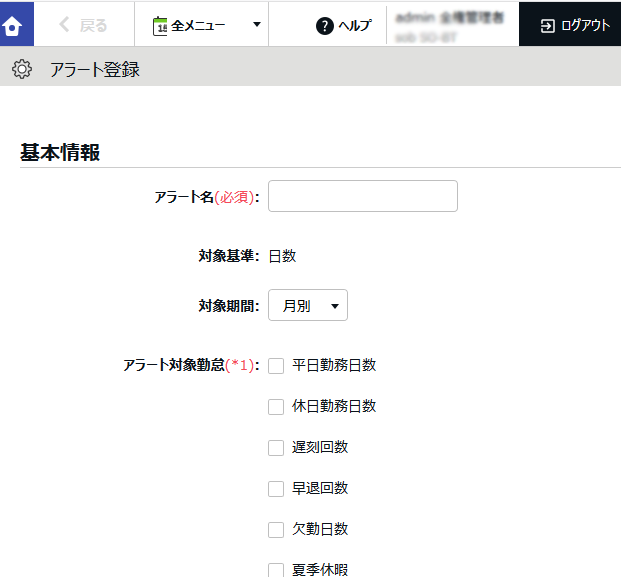Click the アラート登録 page title
This screenshot has width=621, height=577.
(95, 70)
